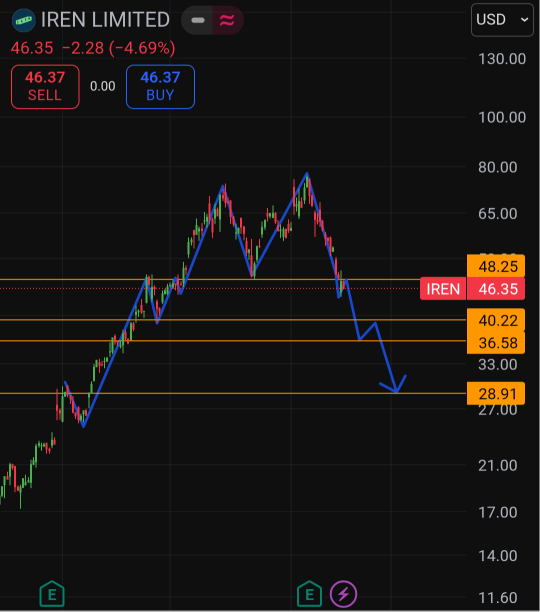Click the 0.00 spread value
540x612 pixels.
point(103,86)
